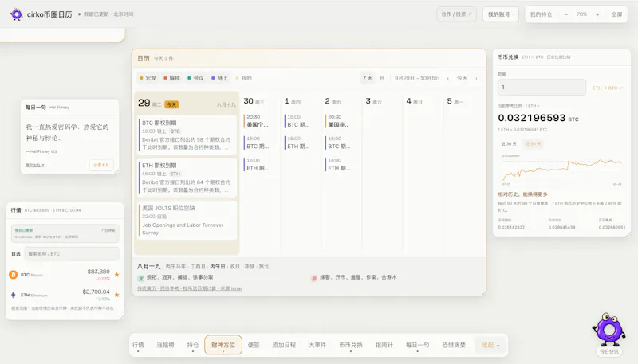Select day 4 周日 column header

(414, 101)
